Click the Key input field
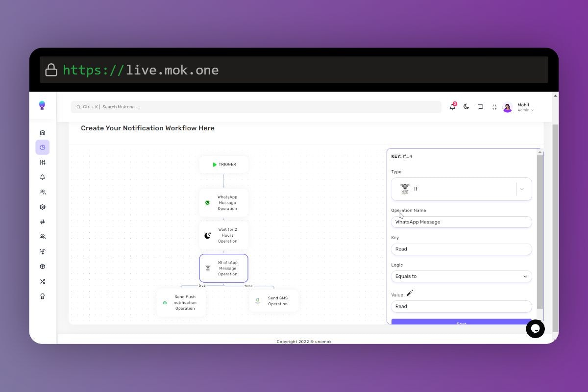Screen dimensions: 588x392 coord(462,249)
